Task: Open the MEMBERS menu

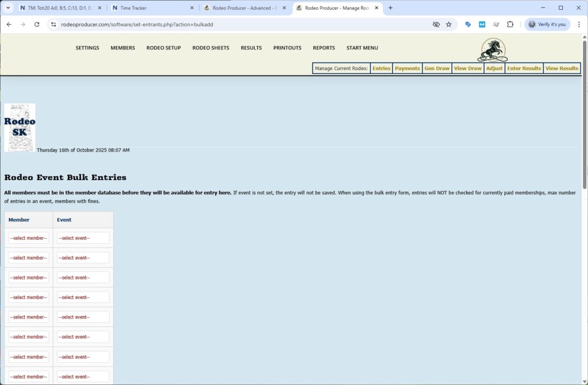Action: [122, 48]
